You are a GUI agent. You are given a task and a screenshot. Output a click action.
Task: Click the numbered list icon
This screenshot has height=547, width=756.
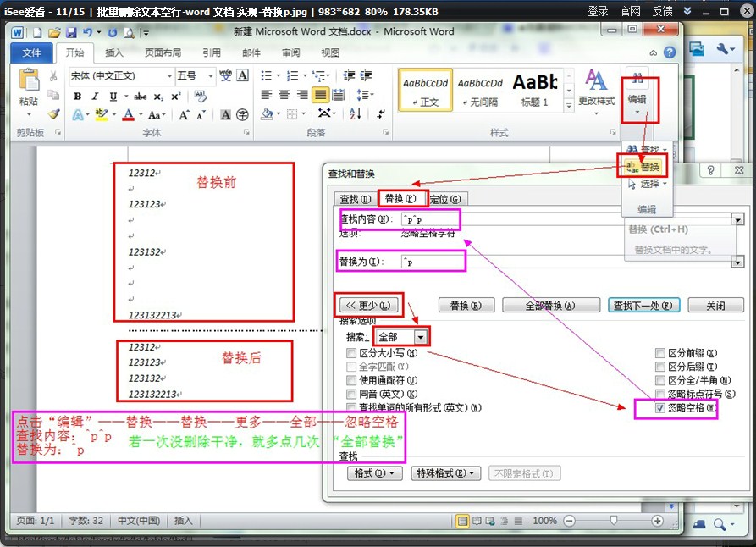tap(292, 75)
